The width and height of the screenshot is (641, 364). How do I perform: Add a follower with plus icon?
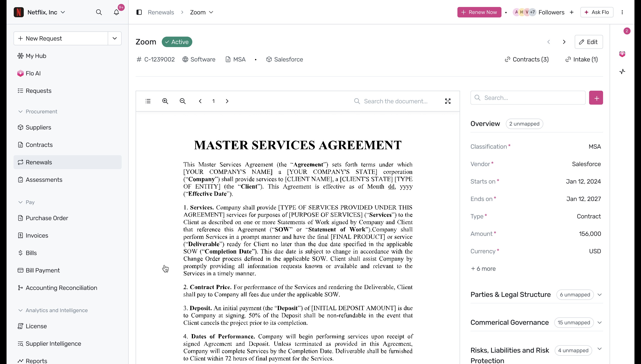point(572,12)
